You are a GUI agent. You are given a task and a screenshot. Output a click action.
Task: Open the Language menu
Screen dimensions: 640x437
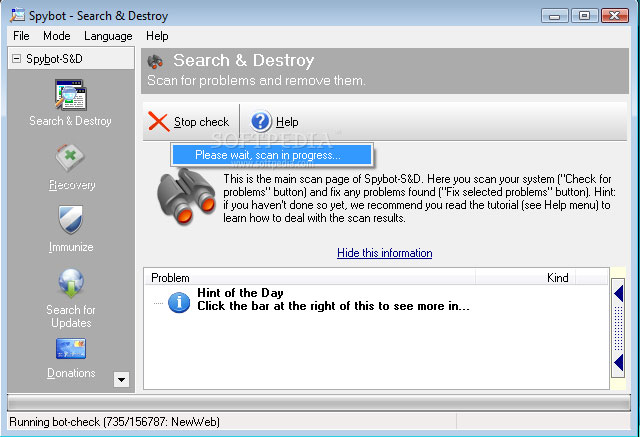point(108,36)
